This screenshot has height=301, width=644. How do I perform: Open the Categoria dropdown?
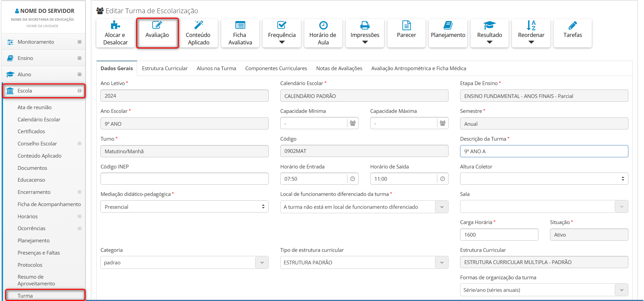coord(184,262)
